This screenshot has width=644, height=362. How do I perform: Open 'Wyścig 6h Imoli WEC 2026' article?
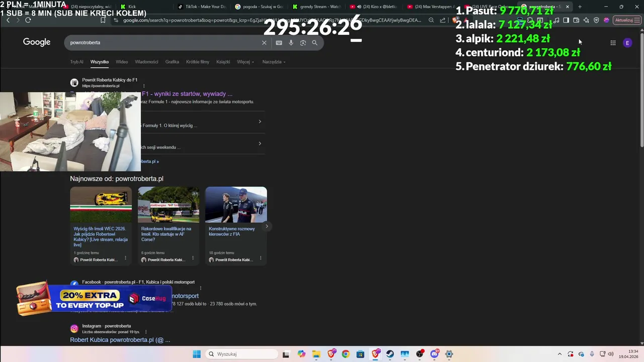[101, 237]
